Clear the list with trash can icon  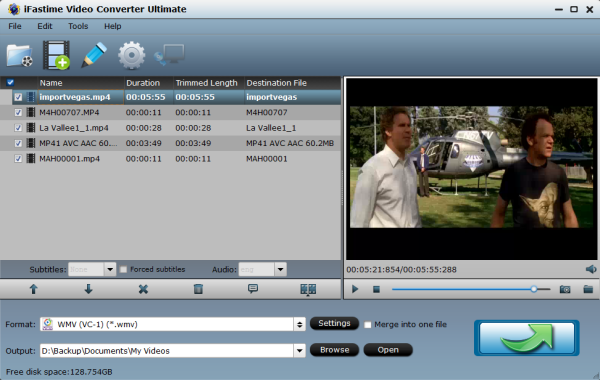198,289
